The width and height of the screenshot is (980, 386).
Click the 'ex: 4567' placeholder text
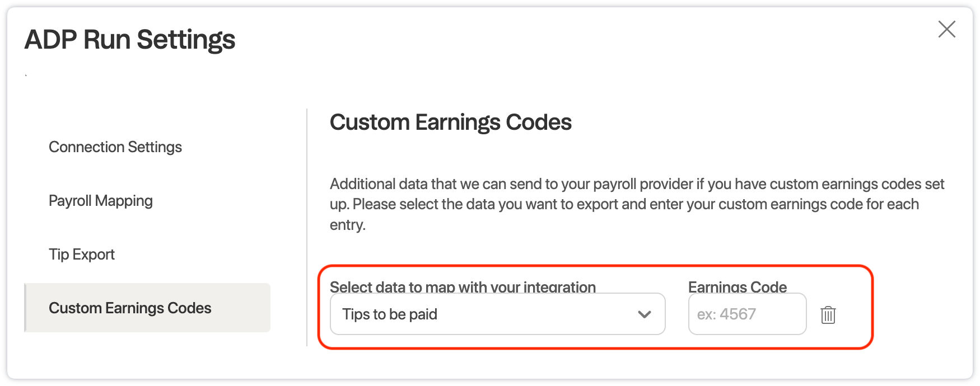pos(726,314)
